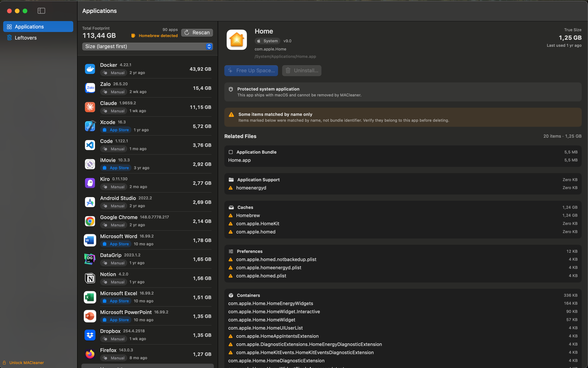Click the Free Up Space button
This screenshot has width=588, height=368.
click(x=251, y=71)
